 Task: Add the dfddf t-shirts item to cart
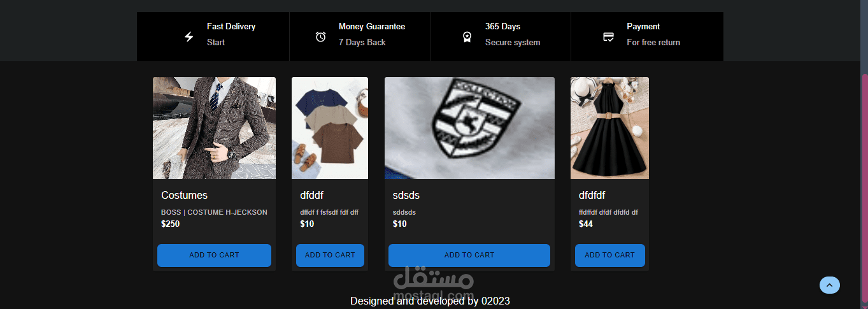330,255
